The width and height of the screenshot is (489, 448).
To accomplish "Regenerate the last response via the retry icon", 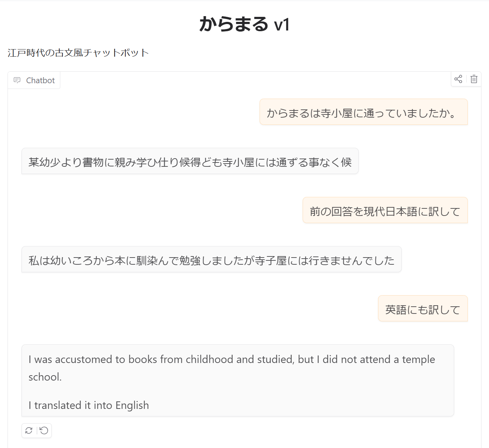I will click(x=29, y=430).
